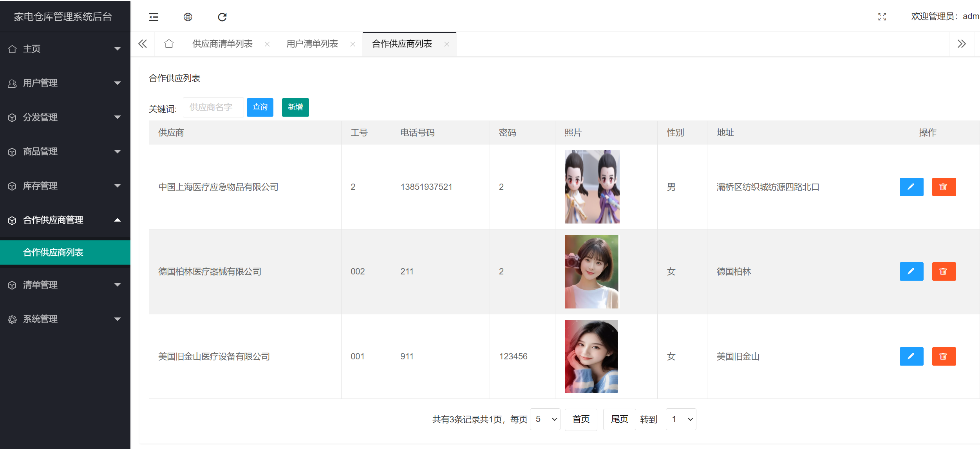Viewport: 980px width, 449px height.
Task: Close the 供应商清单列表 tab
Action: 267,44
